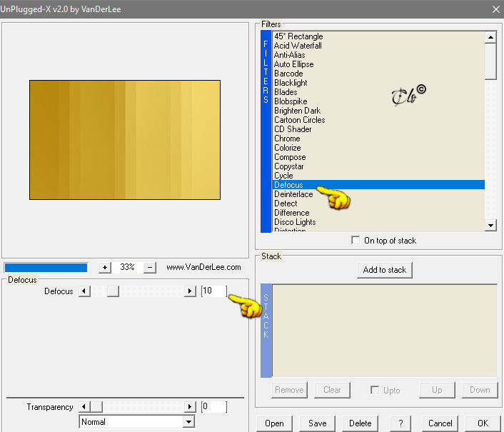
Task: Choose the Disco Lights filter
Action: click(295, 222)
